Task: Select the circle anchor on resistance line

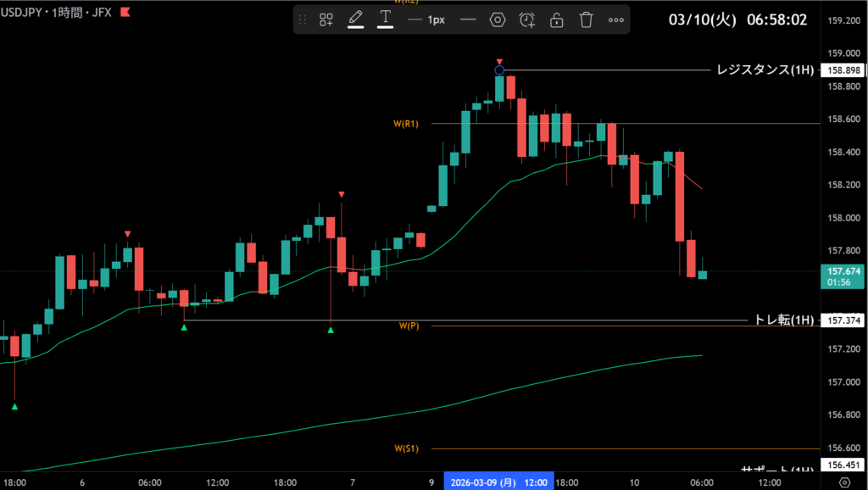Action: [x=499, y=70]
